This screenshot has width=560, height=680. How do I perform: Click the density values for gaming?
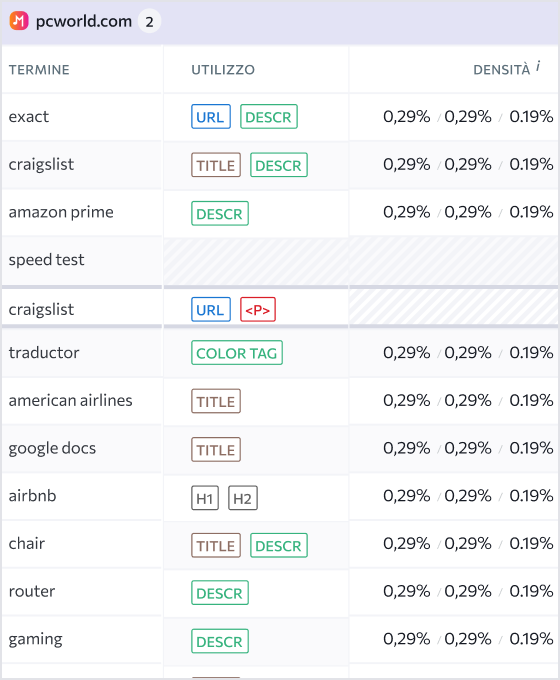[468, 639]
